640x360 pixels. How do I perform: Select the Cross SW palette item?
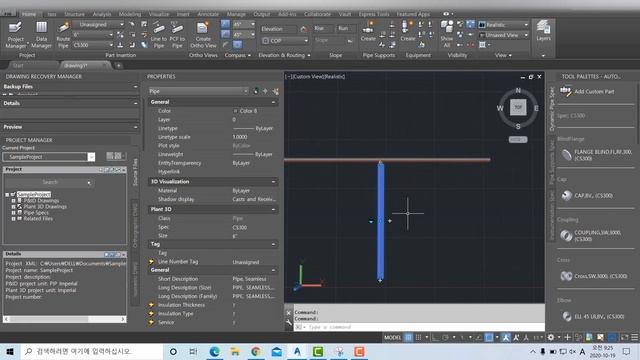click(594, 276)
